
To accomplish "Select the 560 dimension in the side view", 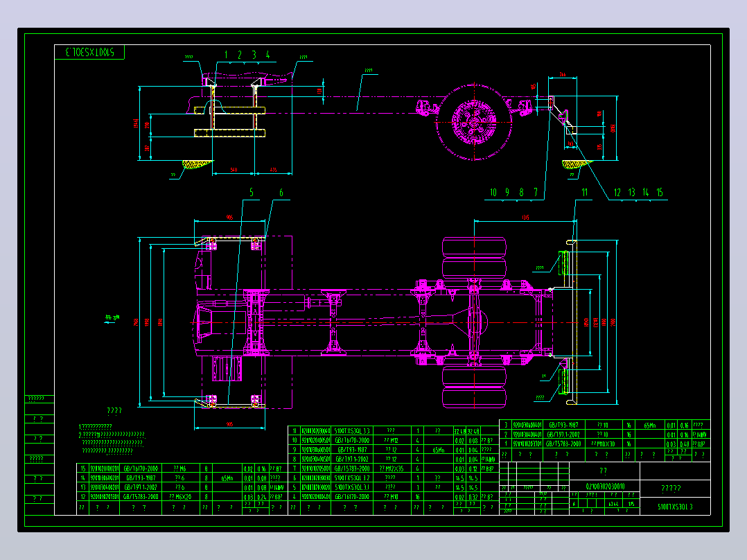I will [234, 170].
